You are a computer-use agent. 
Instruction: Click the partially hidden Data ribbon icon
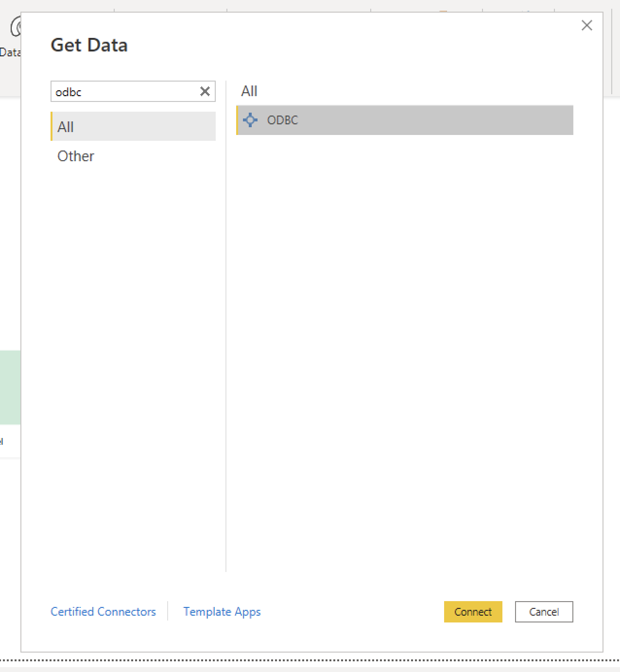click(x=15, y=27)
